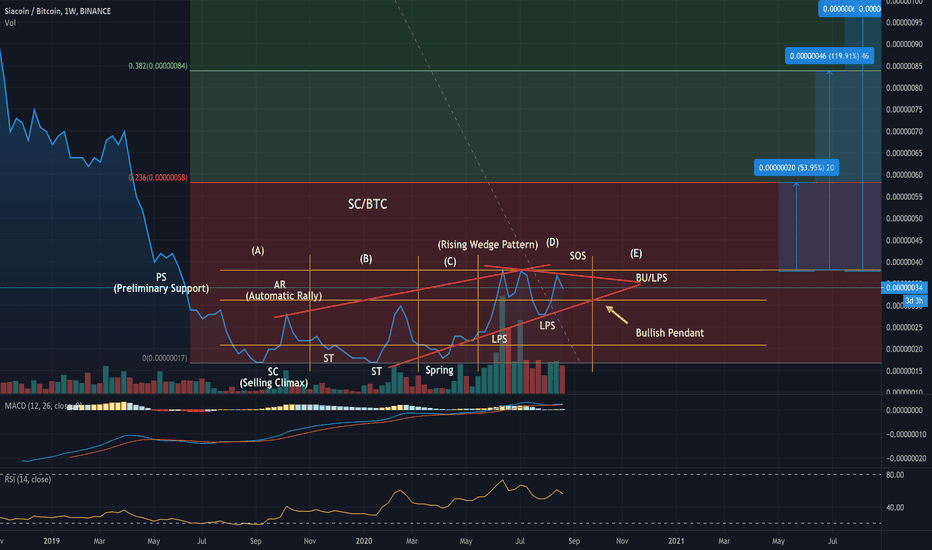Click the 0.00000050 price axis value
The height and width of the screenshot is (550, 932).
click(x=904, y=219)
